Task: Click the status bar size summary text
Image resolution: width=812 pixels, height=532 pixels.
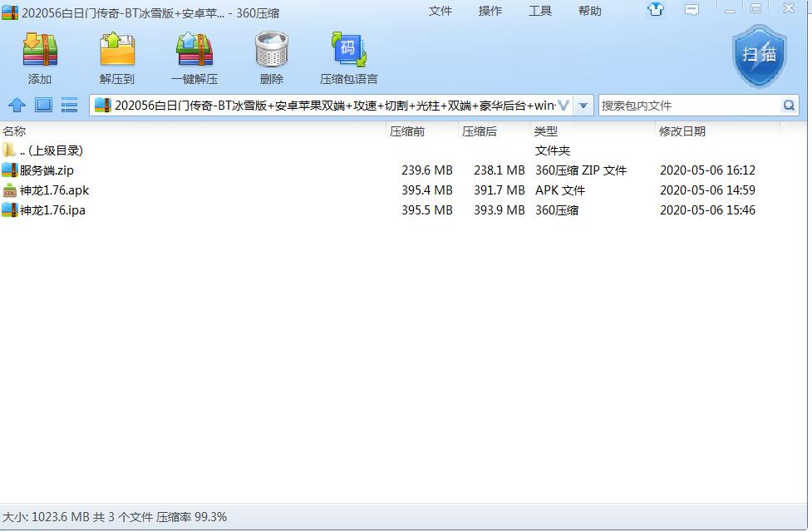Action: 115,517
